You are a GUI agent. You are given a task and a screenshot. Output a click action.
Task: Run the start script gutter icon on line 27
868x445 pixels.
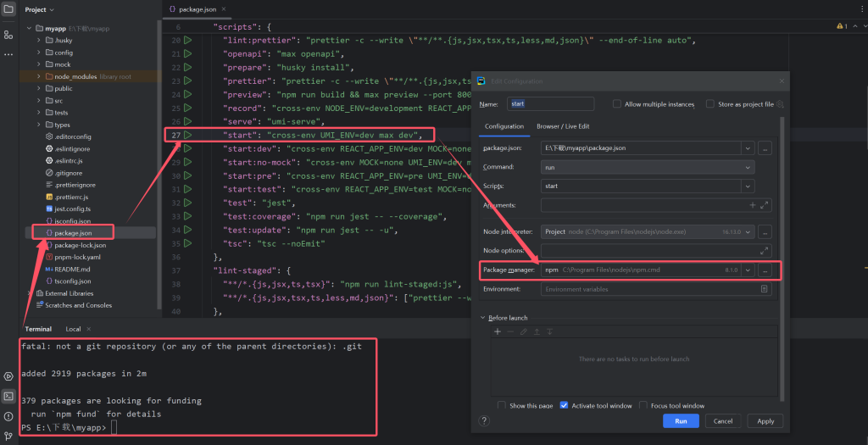click(x=188, y=135)
